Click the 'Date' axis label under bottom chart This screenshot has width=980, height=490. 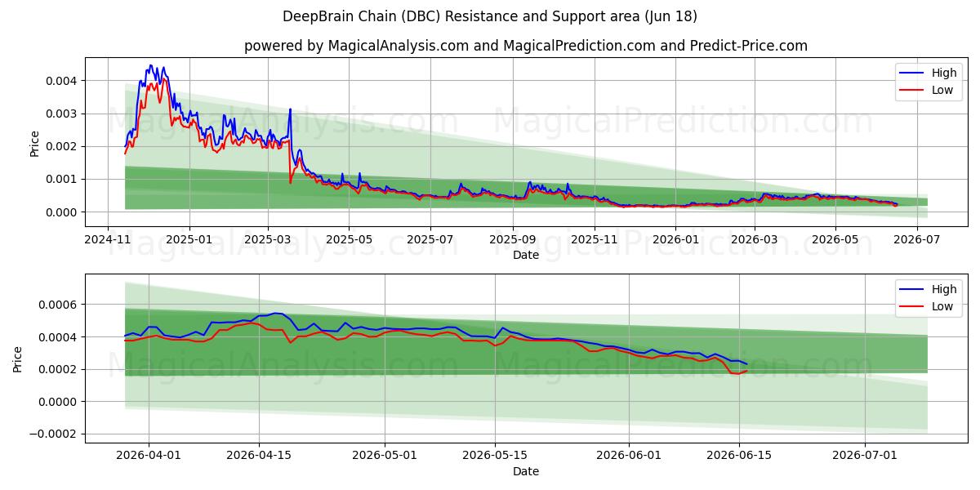point(526,471)
